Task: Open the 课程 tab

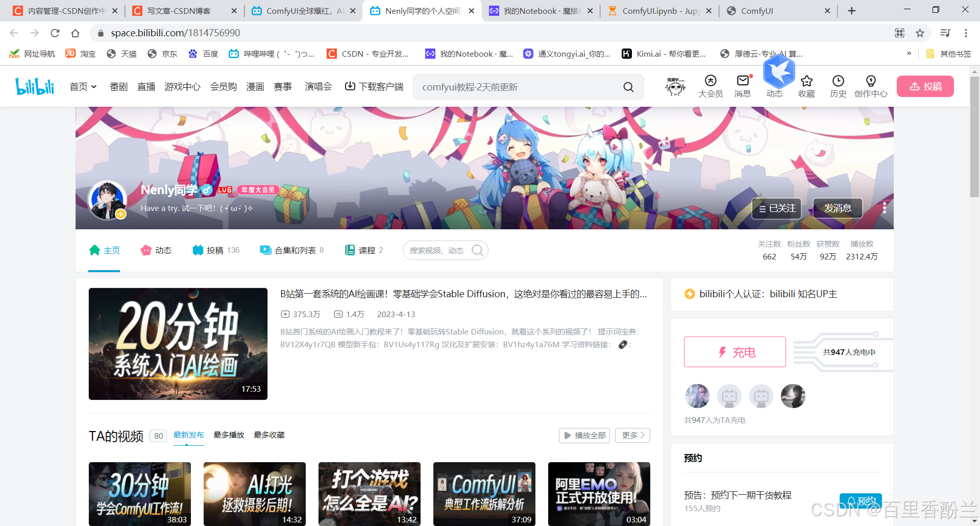Action: click(364, 250)
